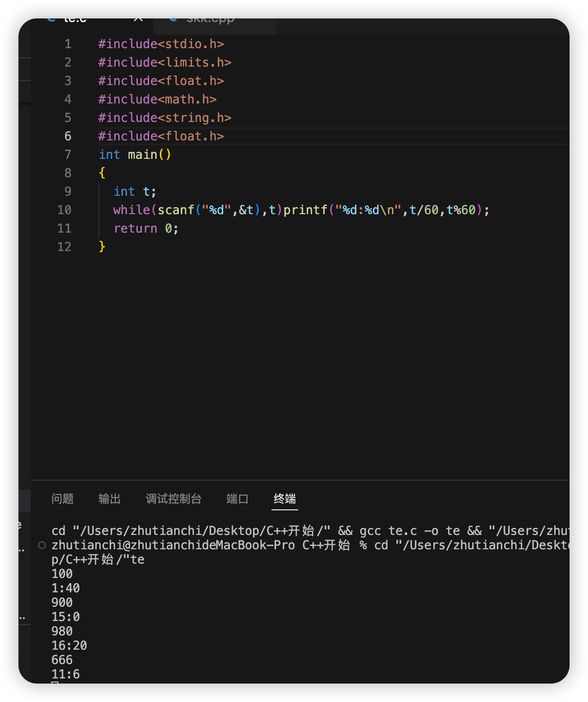This screenshot has height=702, width=588.
Task: Click the #include<float.h> on line 3
Action: click(161, 81)
